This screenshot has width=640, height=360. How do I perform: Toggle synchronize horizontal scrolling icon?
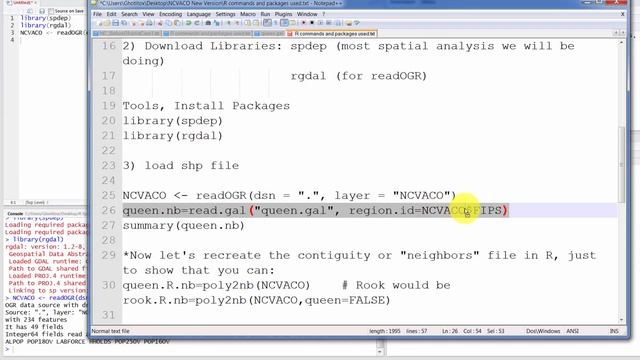pyautogui.click(x=255, y=23)
